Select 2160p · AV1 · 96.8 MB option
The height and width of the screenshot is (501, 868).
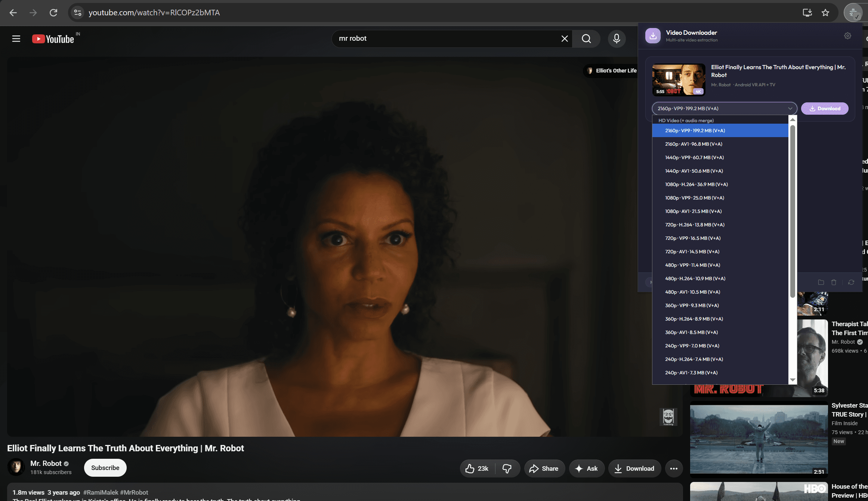pos(720,144)
